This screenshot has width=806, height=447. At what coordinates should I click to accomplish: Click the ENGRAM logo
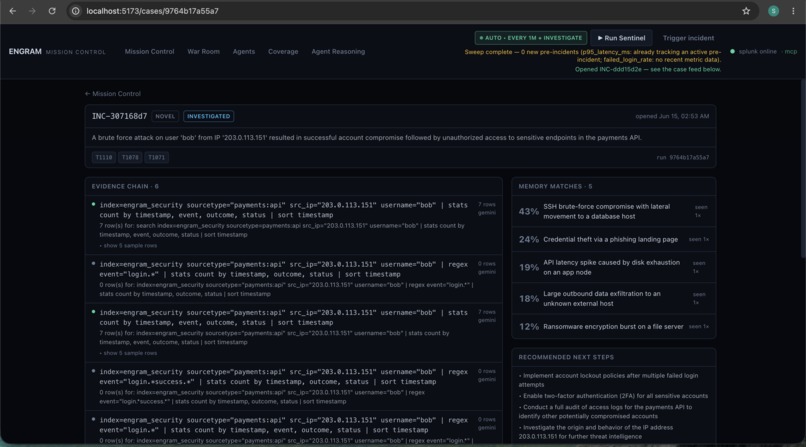pyautogui.click(x=25, y=51)
